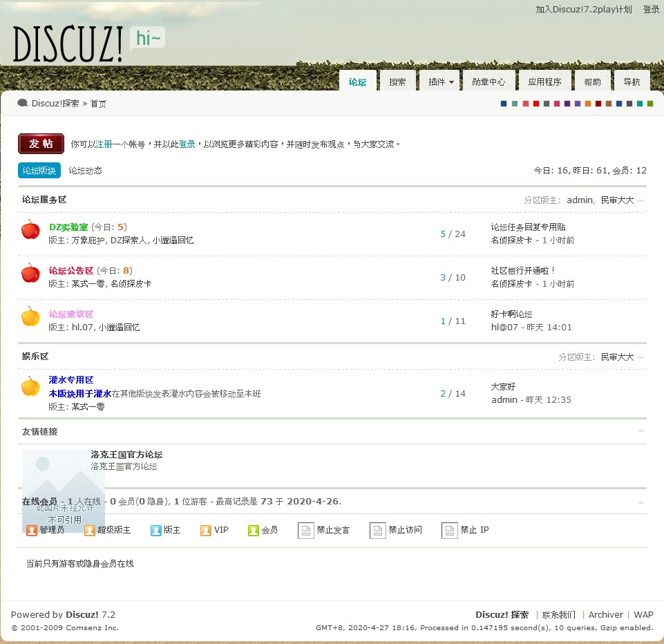Open the 灌水专用区 forum
The height and width of the screenshot is (644, 664).
point(71,380)
